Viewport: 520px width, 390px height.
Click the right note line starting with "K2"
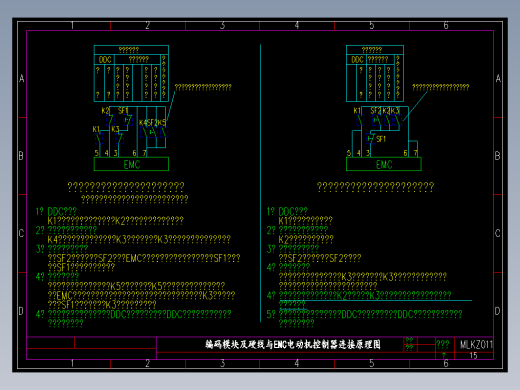(306, 239)
